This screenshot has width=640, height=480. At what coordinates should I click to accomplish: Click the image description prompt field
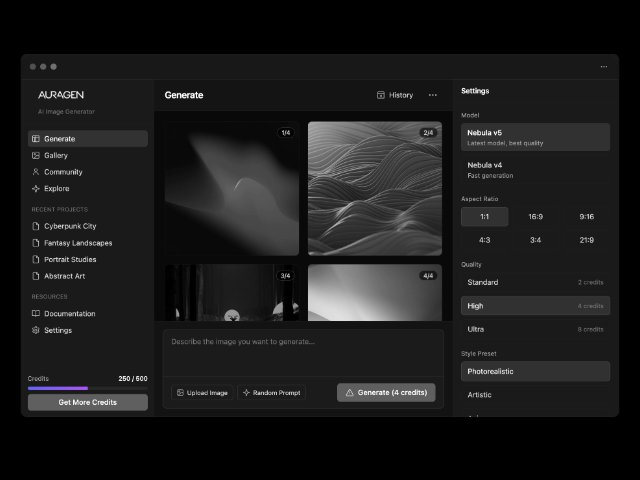pos(303,343)
